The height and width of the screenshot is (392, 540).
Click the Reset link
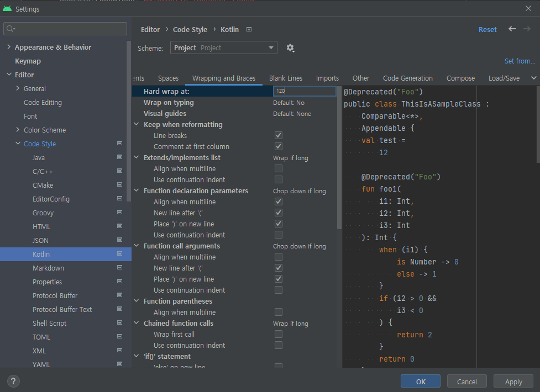pyautogui.click(x=487, y=30)
